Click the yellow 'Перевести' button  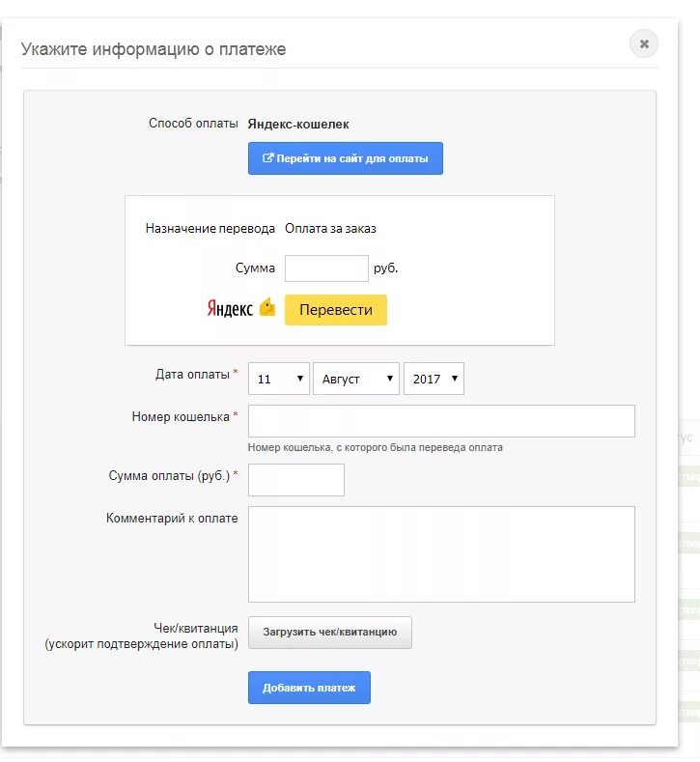(x=336, y=310)
